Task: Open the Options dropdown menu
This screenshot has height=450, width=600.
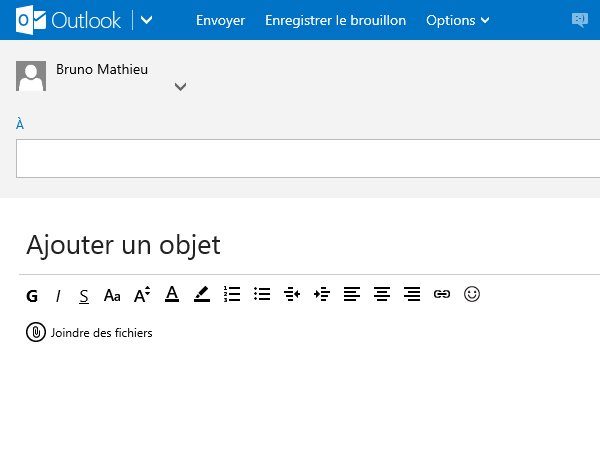Action: click(x=458, y=20)
